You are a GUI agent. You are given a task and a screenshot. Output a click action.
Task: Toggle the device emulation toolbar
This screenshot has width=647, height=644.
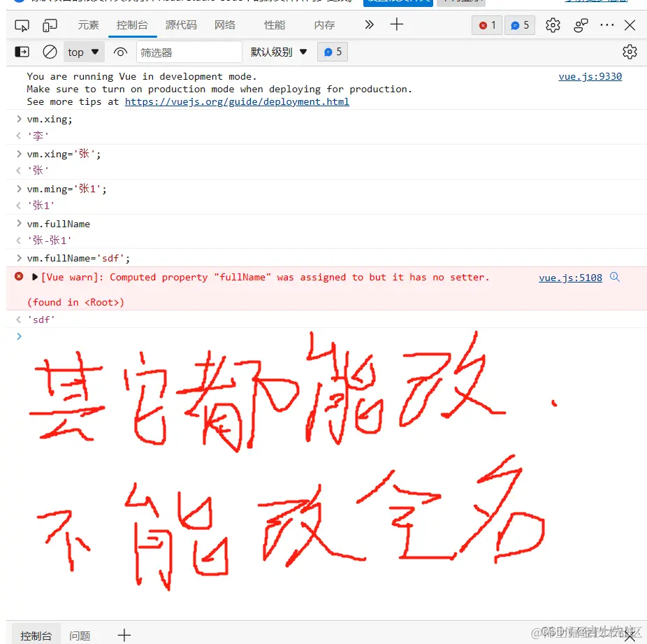tap(48, 24)
